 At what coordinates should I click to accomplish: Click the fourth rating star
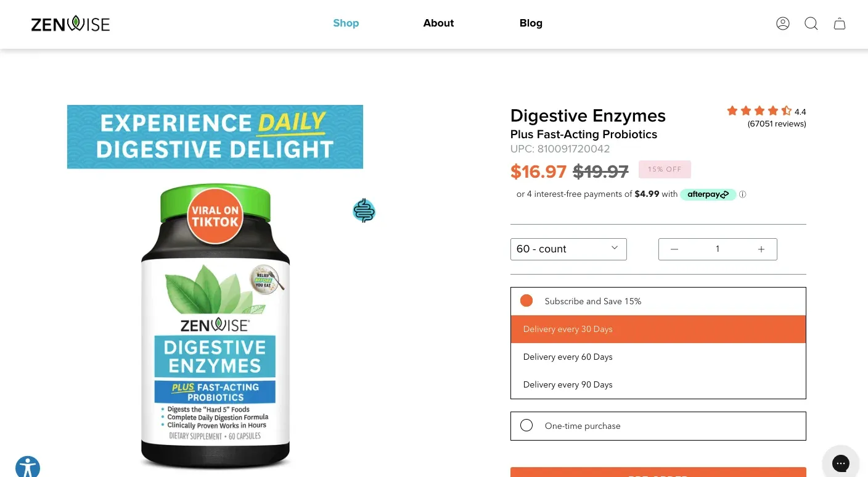(x=773, y=110)
